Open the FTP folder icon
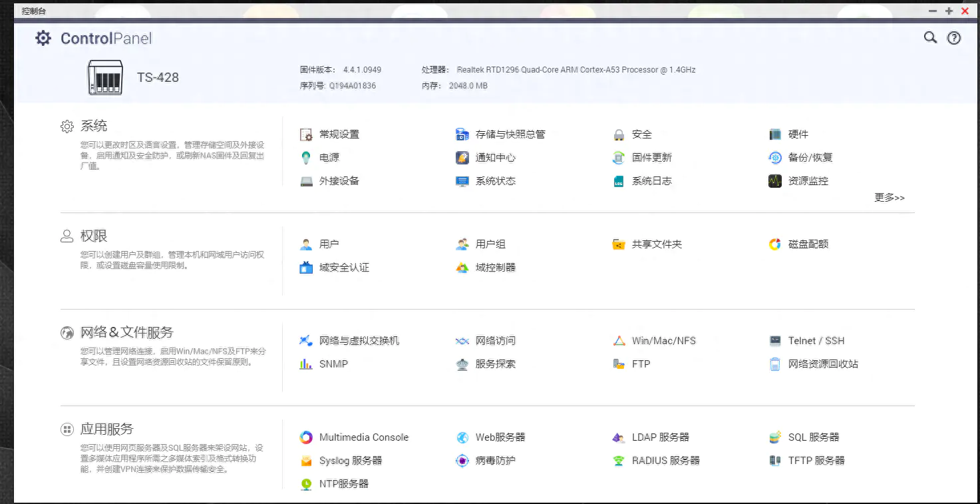Viewport: 980px width, 504px height. point(619,364)
